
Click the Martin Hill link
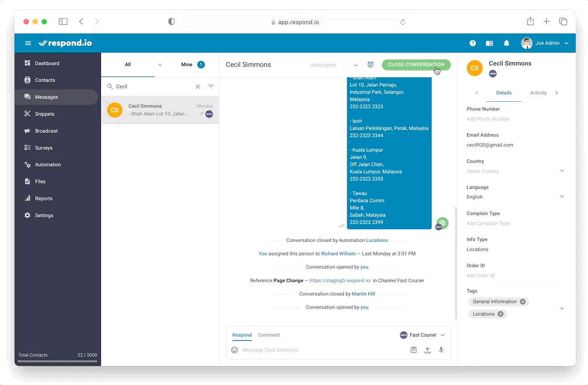coord(364,294)
